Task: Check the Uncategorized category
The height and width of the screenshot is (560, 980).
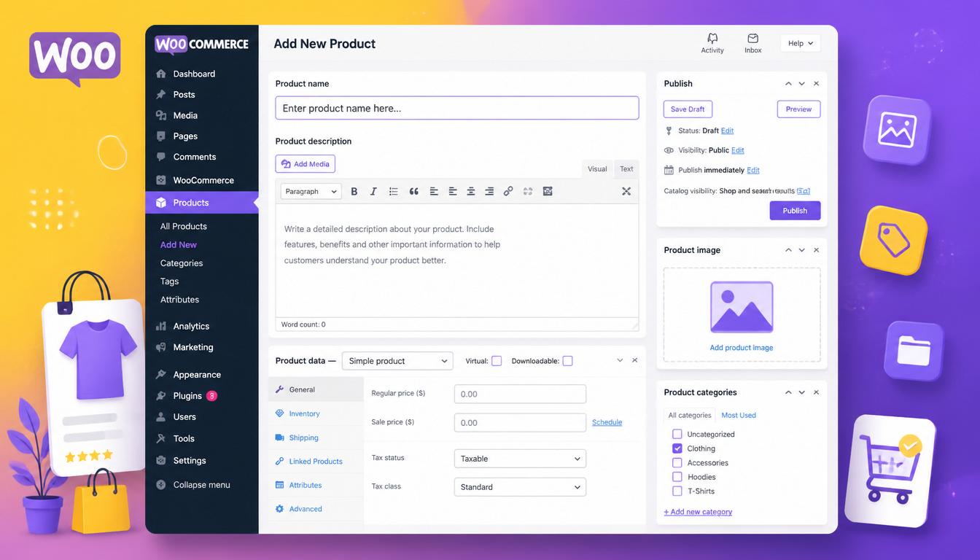Action: pyautogui.click(x=677, y=434)
